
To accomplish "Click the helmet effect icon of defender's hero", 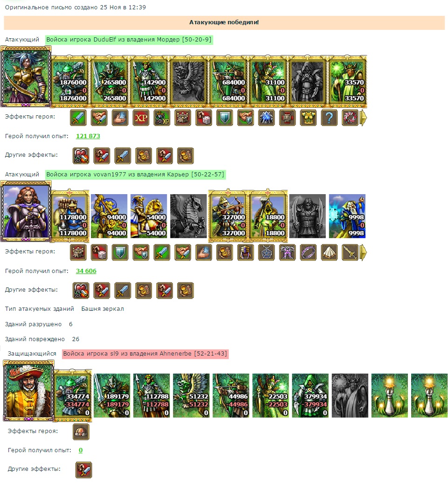I will (81, 432).
